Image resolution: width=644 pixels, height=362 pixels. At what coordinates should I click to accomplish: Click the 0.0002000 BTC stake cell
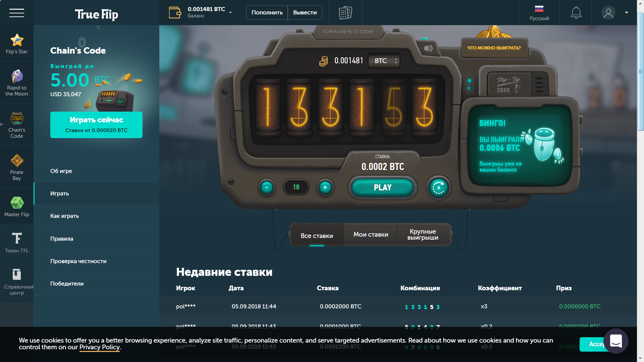coord(340,306)
